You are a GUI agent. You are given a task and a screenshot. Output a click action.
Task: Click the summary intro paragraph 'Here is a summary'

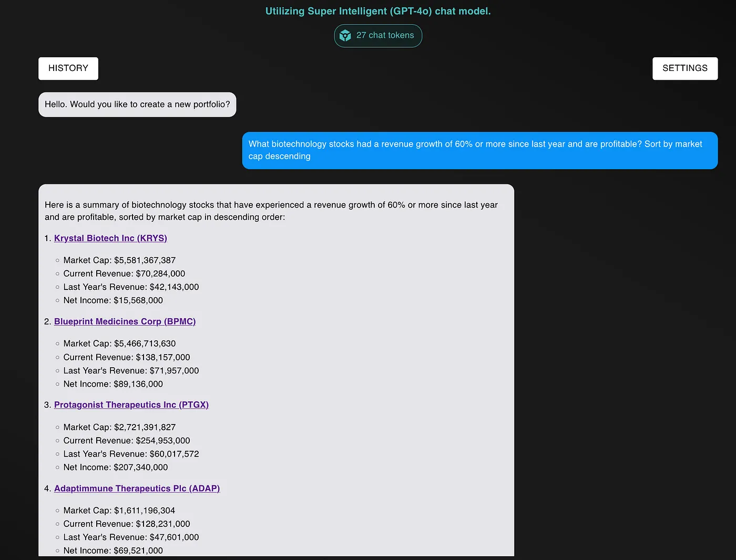271,211
